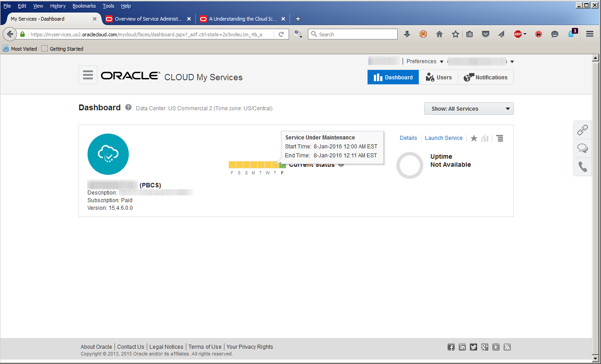
Task: Open the View menu
Action: tap(38, 6)
